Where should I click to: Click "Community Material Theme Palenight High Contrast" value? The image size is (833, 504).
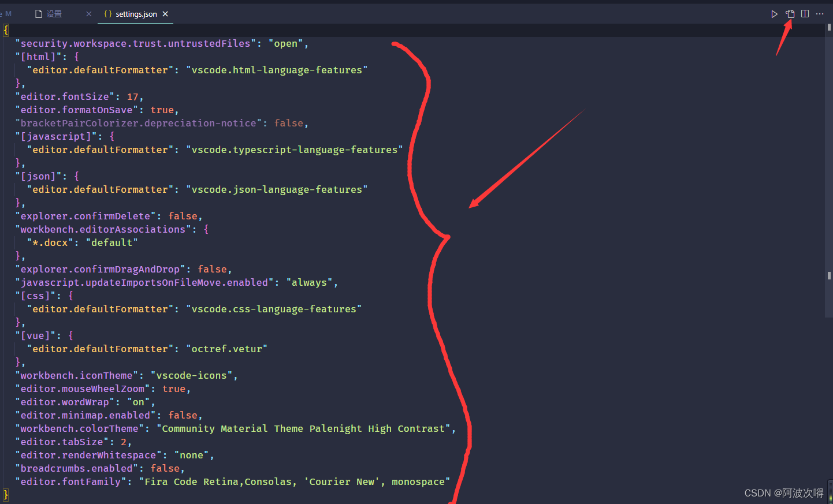pos(303,428)
